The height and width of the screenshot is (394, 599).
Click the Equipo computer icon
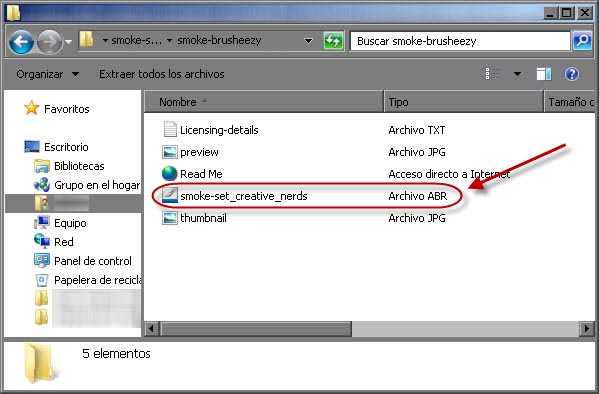coord(42,222)
